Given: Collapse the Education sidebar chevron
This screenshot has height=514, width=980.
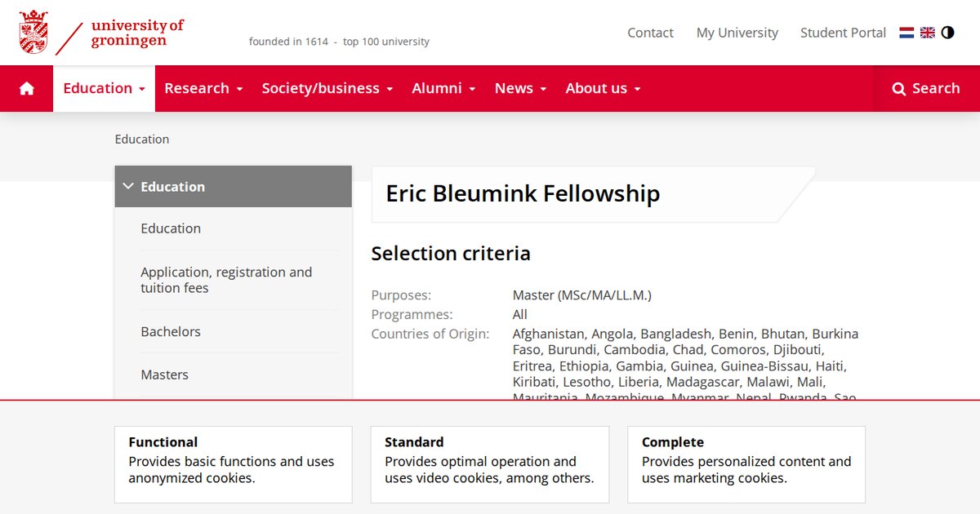Looking at the screenshot, I should [128, 186].
